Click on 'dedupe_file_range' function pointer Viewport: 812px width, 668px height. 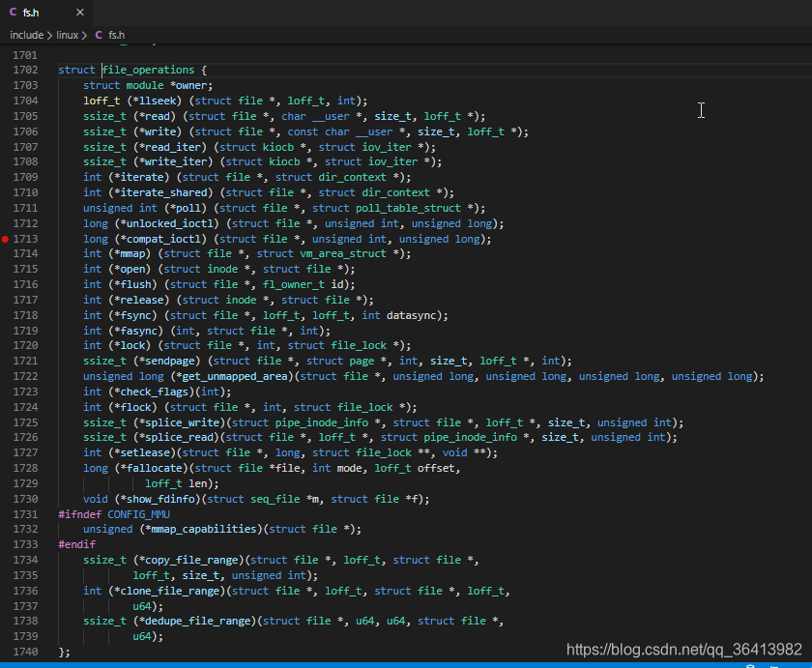(x=198, y=621)
